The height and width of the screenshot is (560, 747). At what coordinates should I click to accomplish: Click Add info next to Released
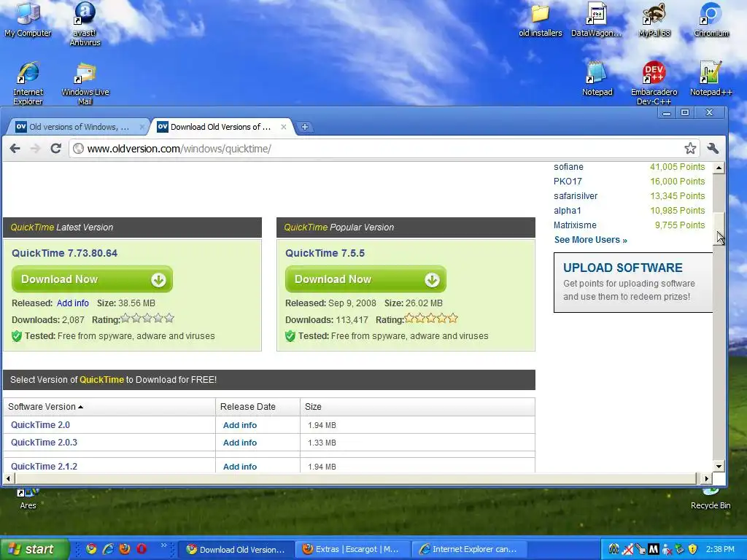pos(72,303)
